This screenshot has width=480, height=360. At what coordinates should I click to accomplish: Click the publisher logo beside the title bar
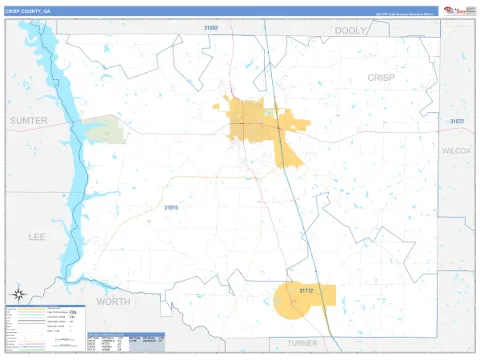(460, 11)
